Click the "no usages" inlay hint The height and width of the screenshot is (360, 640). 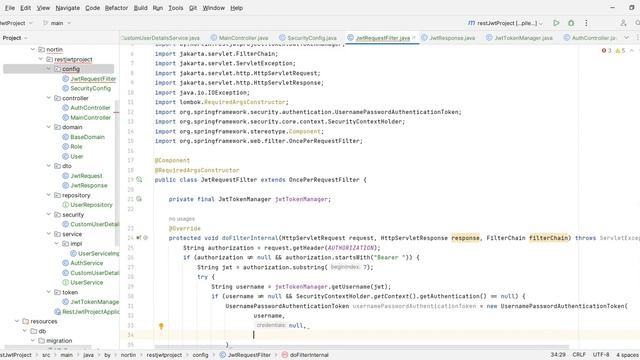(x=182, y=219)
